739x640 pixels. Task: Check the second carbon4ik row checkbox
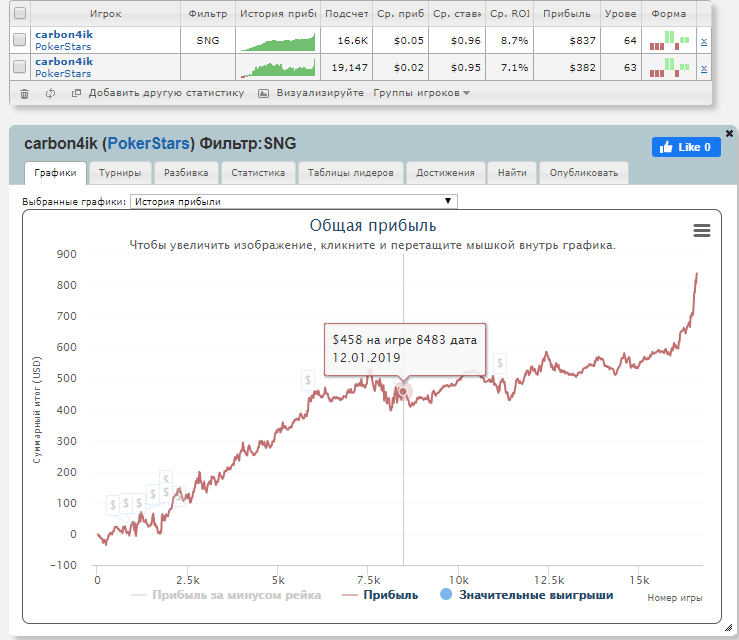tap(19, 67)
